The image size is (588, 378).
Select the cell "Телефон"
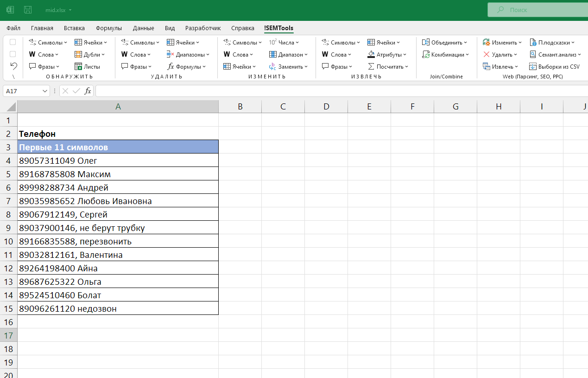pos(118,134)
